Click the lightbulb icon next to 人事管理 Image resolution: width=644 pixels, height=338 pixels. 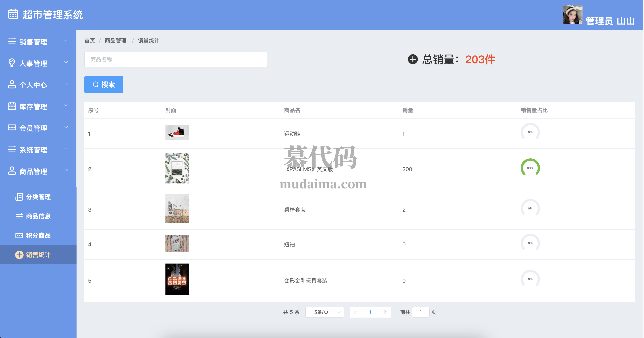tap(12, 63)
